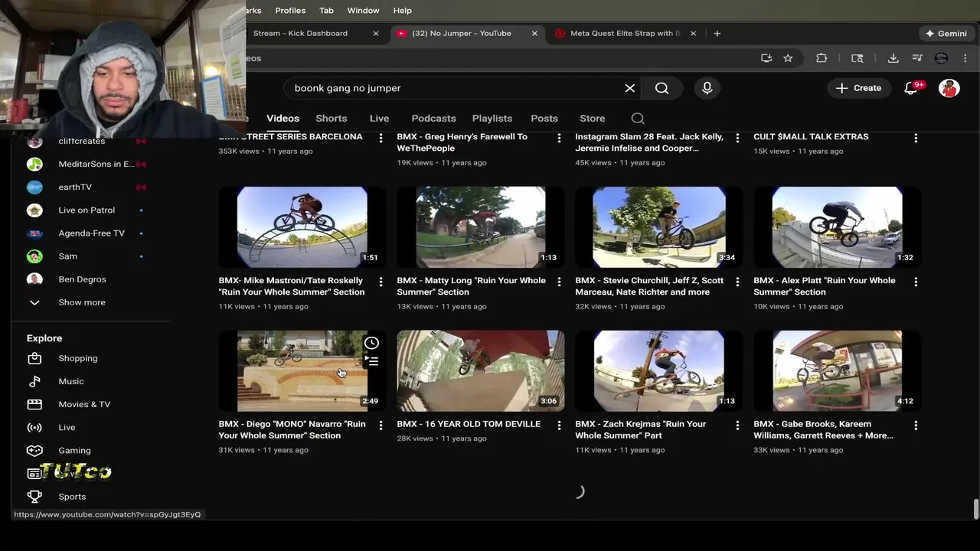The width and height of the screenshot is (980, 551).
Task: Bookmark this page with the star icon
Action: 788,58
